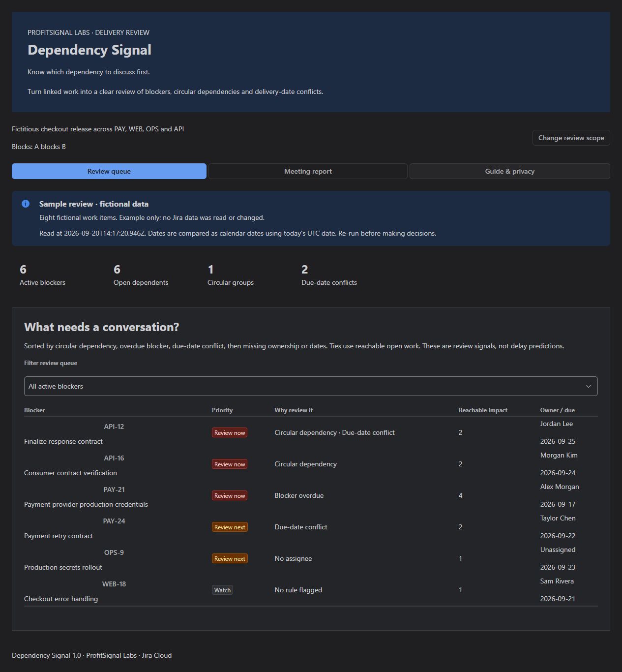Image resolution: width=622 pixels, height=672 pixels.
Task: Click the API-12 blocker key
Action: point(114,427)
